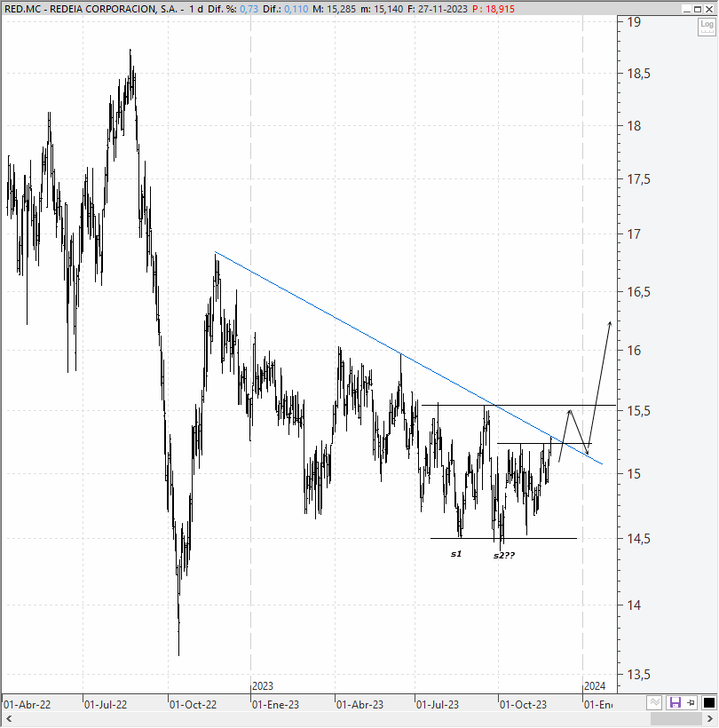Image resolution: width=719 pixels, height=728 pixels.
Task: Click the 15 price axis label
Action: [x=634, y=473]
